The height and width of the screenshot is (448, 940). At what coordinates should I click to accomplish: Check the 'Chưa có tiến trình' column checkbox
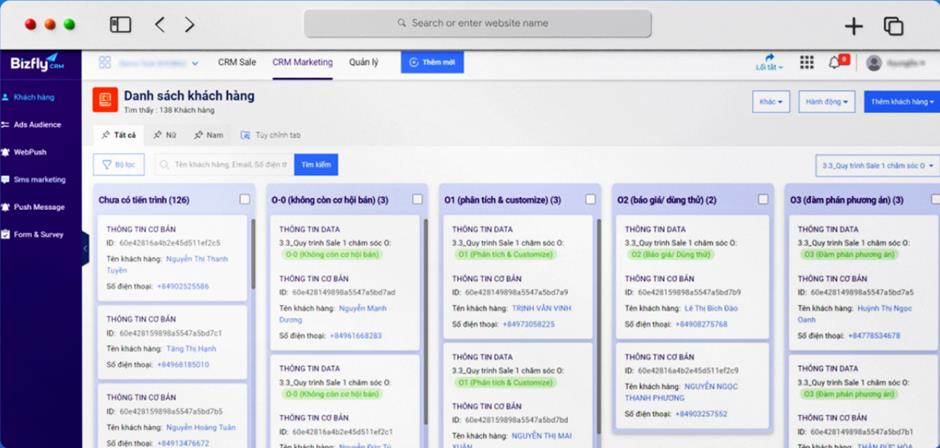tap(245, 199)
